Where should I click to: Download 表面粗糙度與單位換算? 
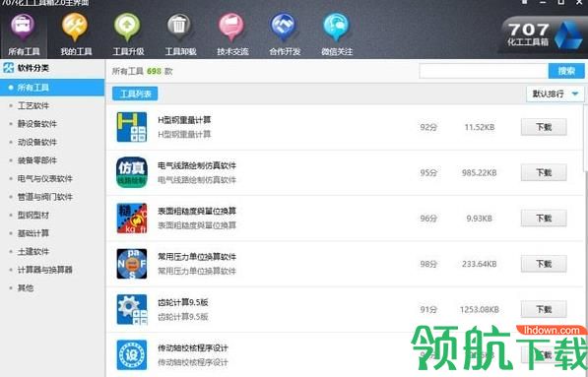click(544, 219)
